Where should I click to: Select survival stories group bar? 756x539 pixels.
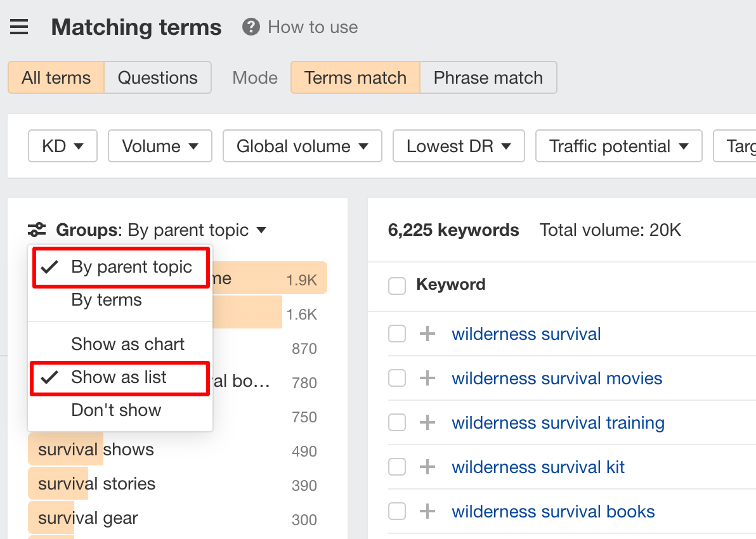[x=96, y=484]
